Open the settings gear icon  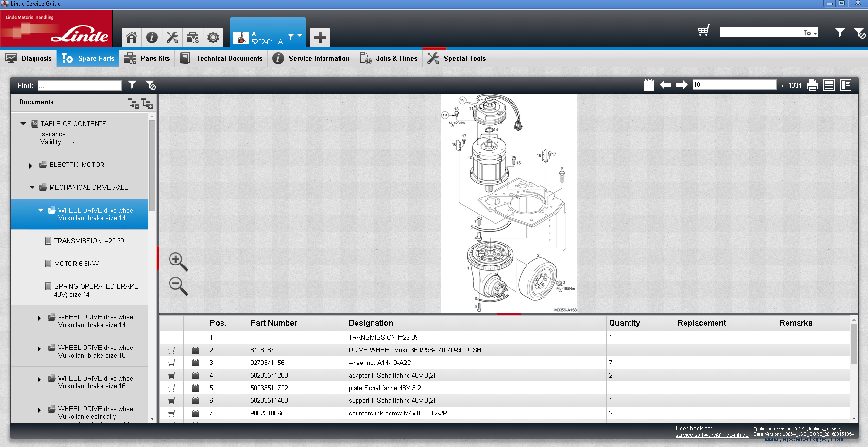[x=213, y=37]
